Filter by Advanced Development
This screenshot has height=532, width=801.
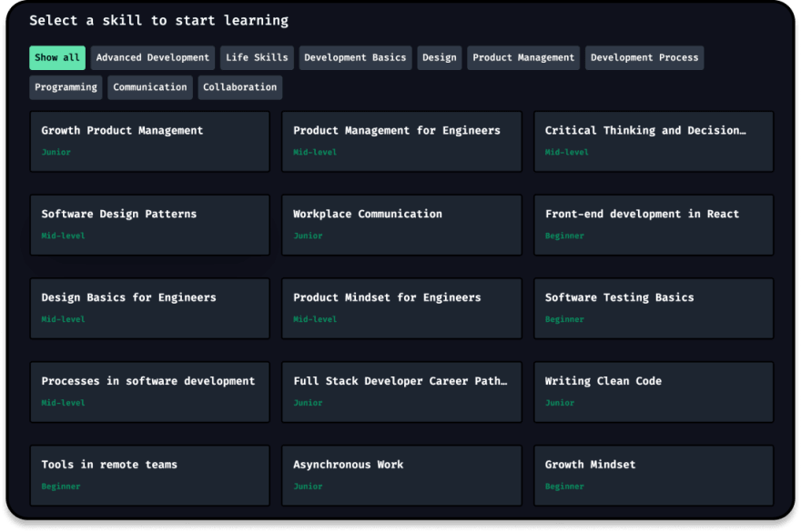pos(153,57)
